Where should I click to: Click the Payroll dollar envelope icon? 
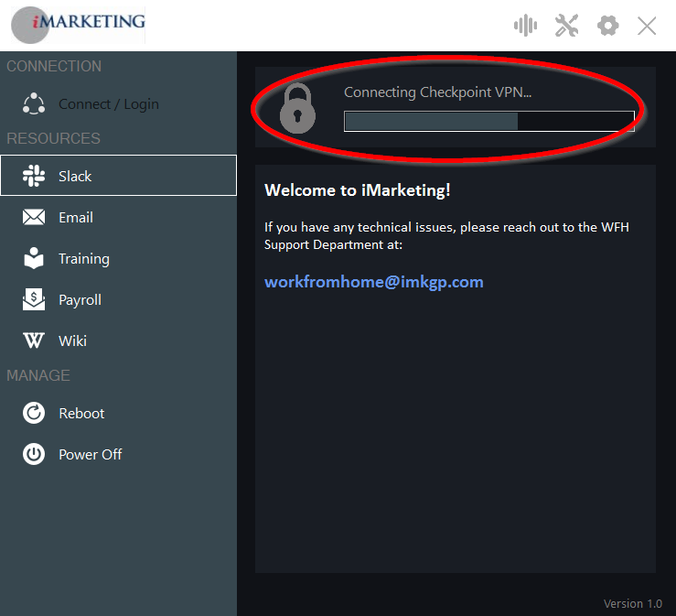pyautogui.click(x=34, y=299)
